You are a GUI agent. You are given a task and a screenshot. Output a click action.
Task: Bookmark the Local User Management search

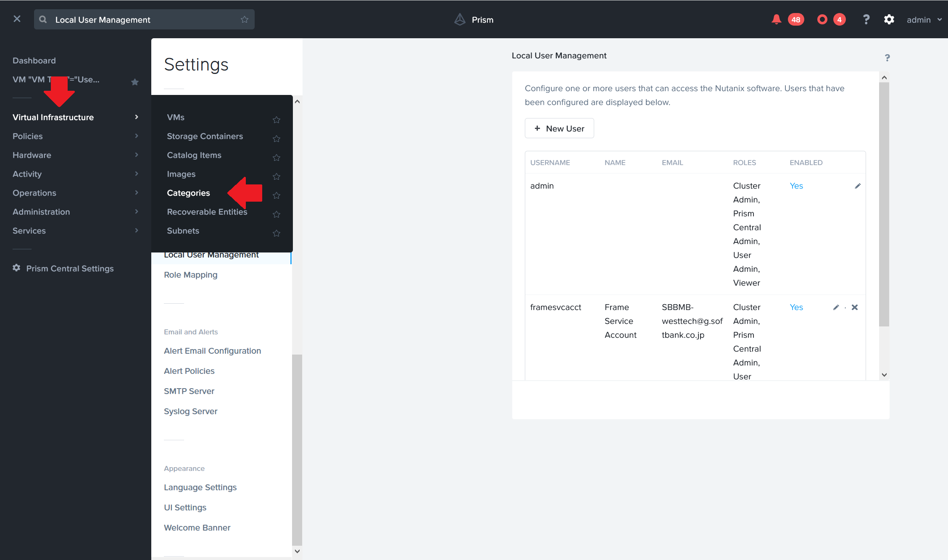[245, 19]
